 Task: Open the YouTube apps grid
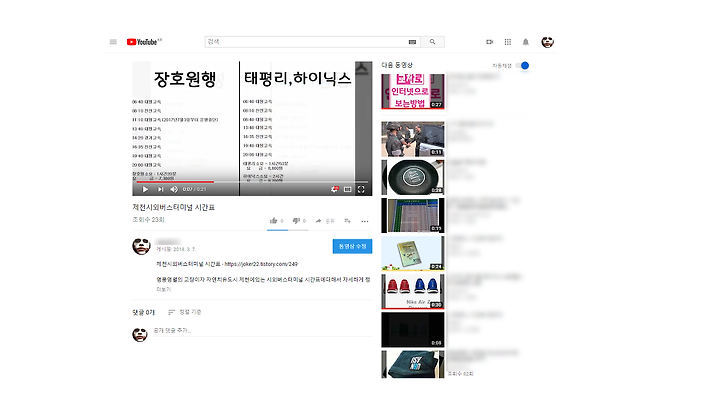[x=508, y=42]
